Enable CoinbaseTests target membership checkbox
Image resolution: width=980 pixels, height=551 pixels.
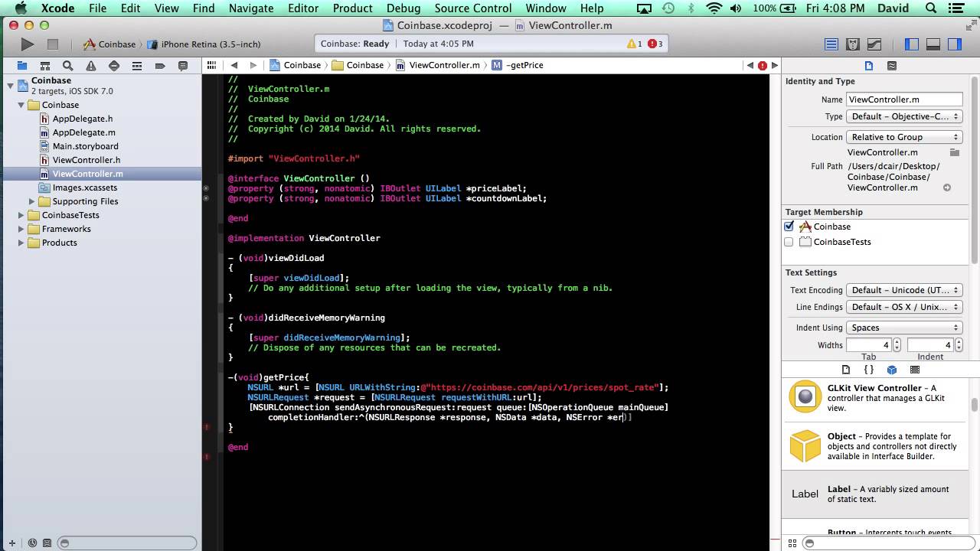[789, 242]
